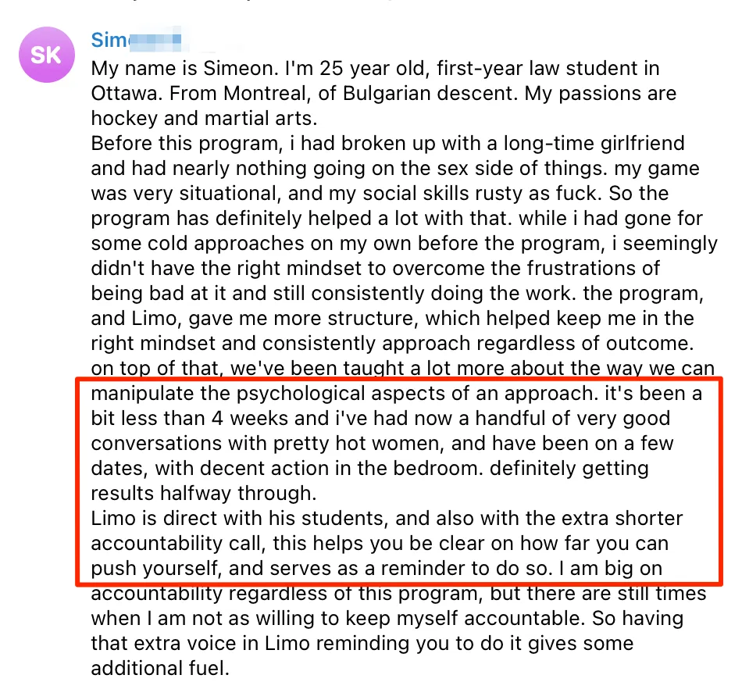
Task: Click the text "and Limo, gave me more structure"
Action: (x=255, y=319)
